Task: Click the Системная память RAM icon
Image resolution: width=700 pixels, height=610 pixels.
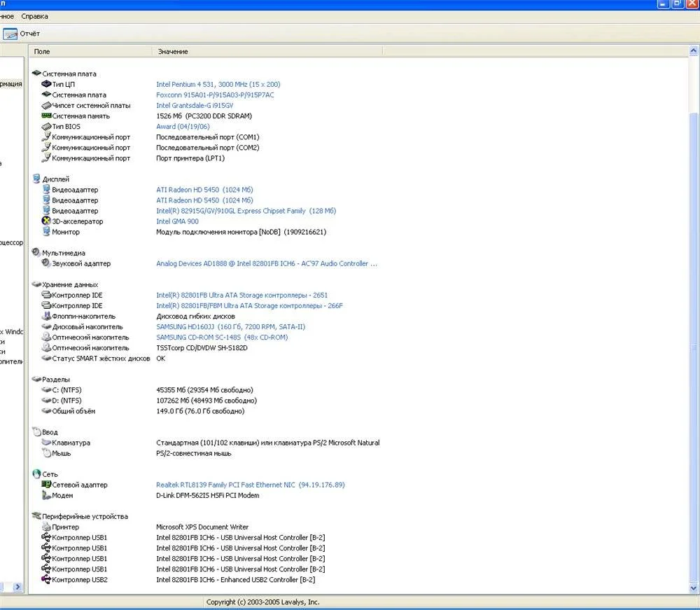Action: (x=46, y=116)
